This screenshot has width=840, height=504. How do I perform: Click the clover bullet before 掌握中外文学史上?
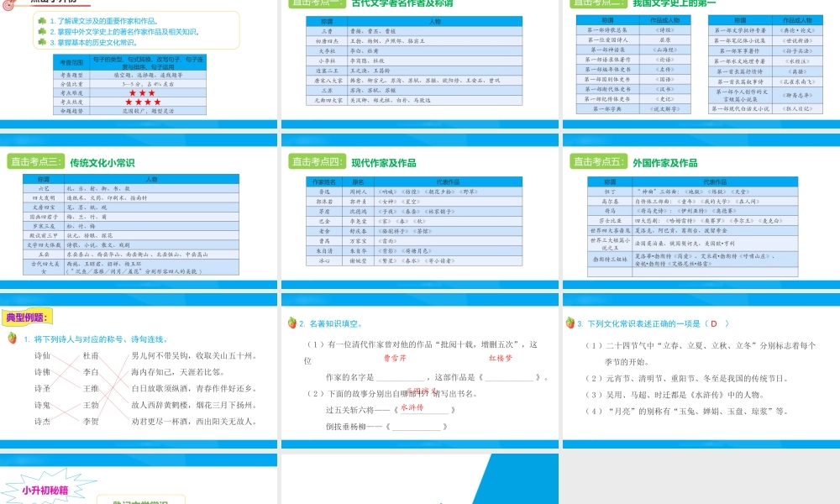click(x=42, y=32)
